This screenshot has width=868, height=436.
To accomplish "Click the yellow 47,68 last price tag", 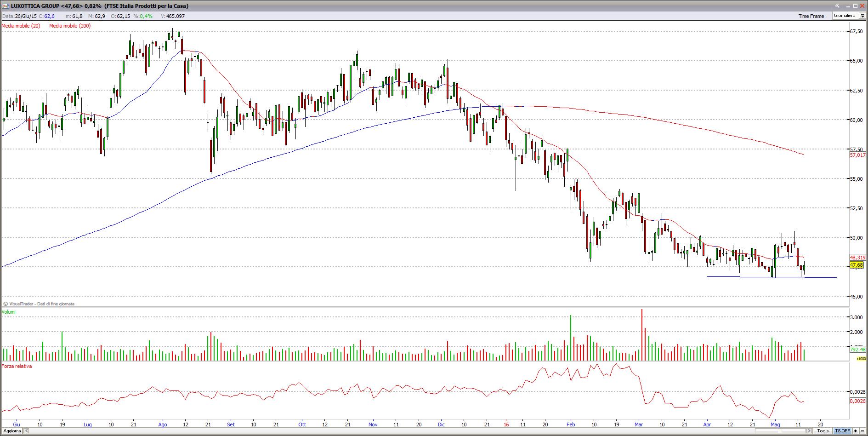I will [857, 265].
